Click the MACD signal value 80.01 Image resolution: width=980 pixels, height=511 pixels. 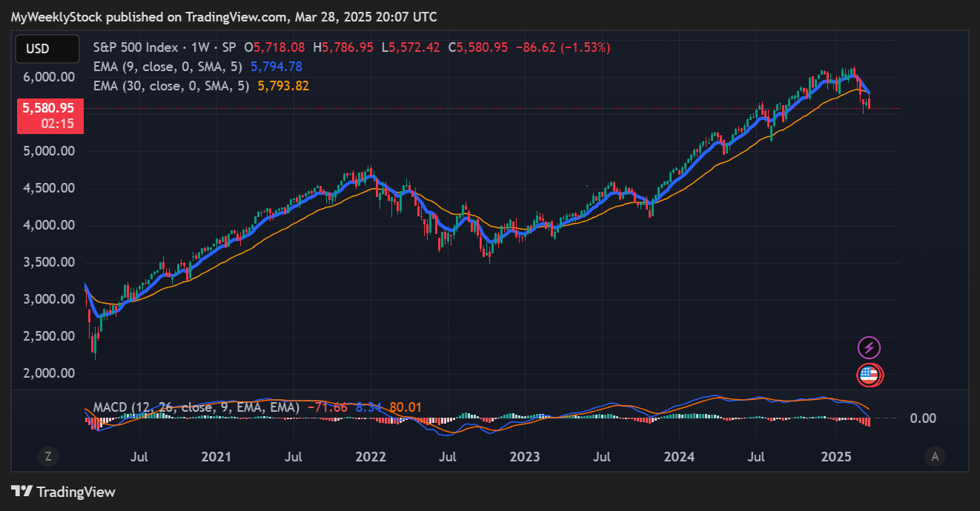pyautogui.click(x=406, y=407)
